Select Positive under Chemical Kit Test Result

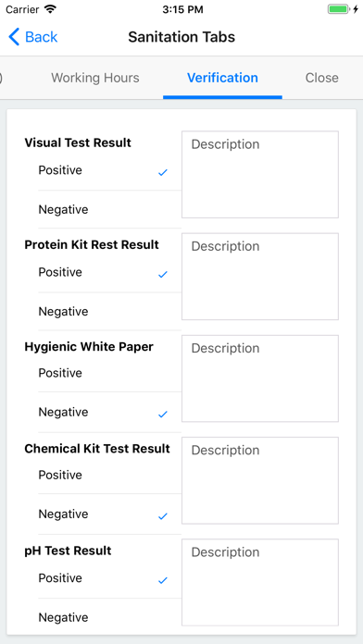point(110,476)
